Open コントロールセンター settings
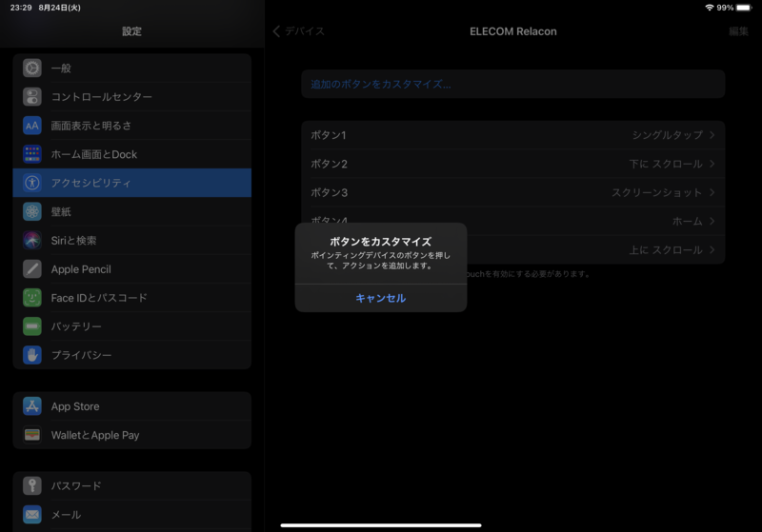This screenshot has width=762, height=532. pyautogui.click(x=132, y=96)
